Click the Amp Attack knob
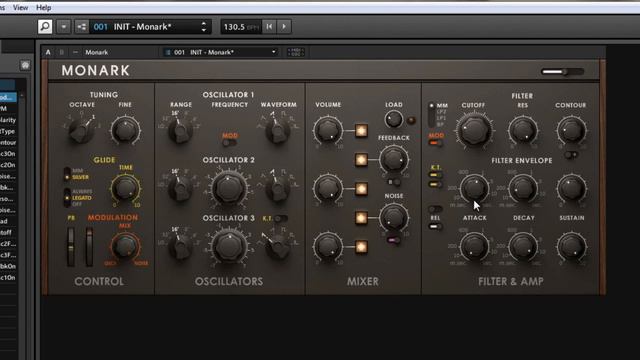The image size is (640, 360). pyautogui.click(x=474, y=247)
